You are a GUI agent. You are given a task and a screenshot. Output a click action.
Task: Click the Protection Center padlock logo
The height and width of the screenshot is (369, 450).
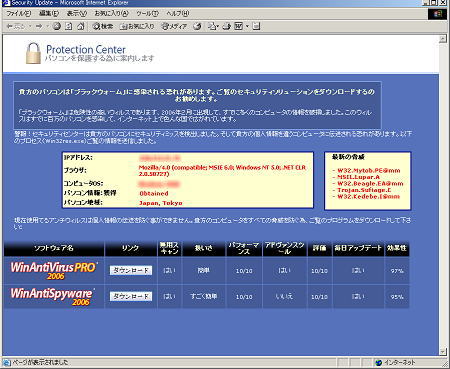[33, 53]
